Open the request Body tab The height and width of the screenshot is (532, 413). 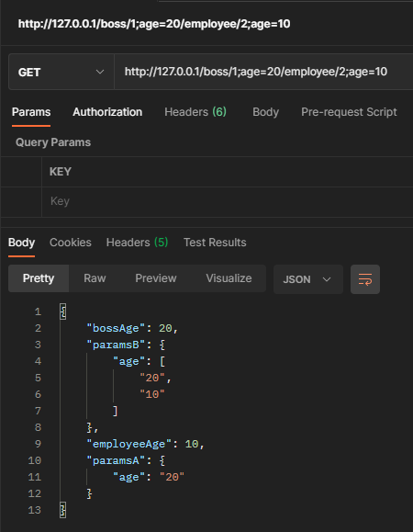(x=265, y=112)
